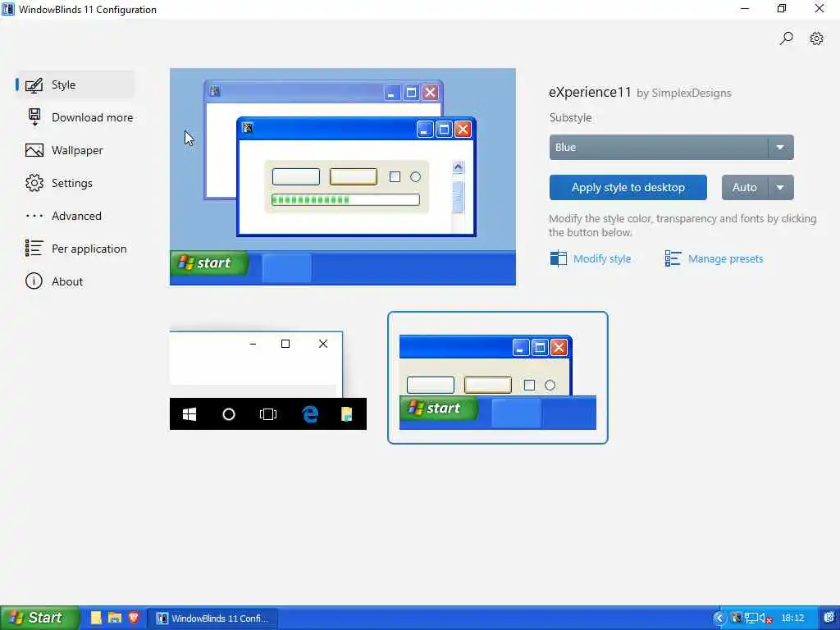
Task: Click the Modify style icon
Action: pos(558,258)
